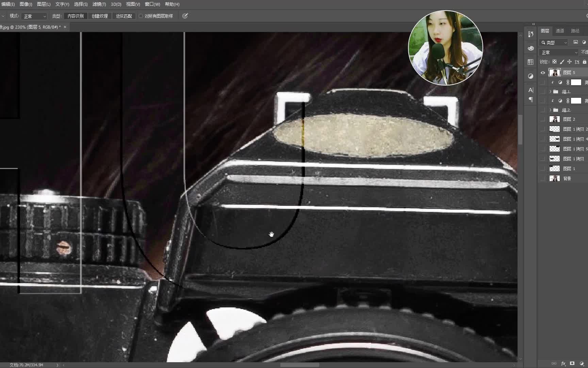Open the History panel icon
588x368 pixels.
(x=530, y=34)
